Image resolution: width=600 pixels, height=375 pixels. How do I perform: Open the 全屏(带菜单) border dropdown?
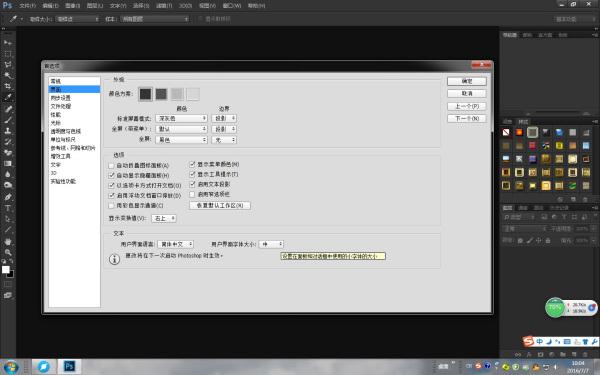(x=224, y=129)
